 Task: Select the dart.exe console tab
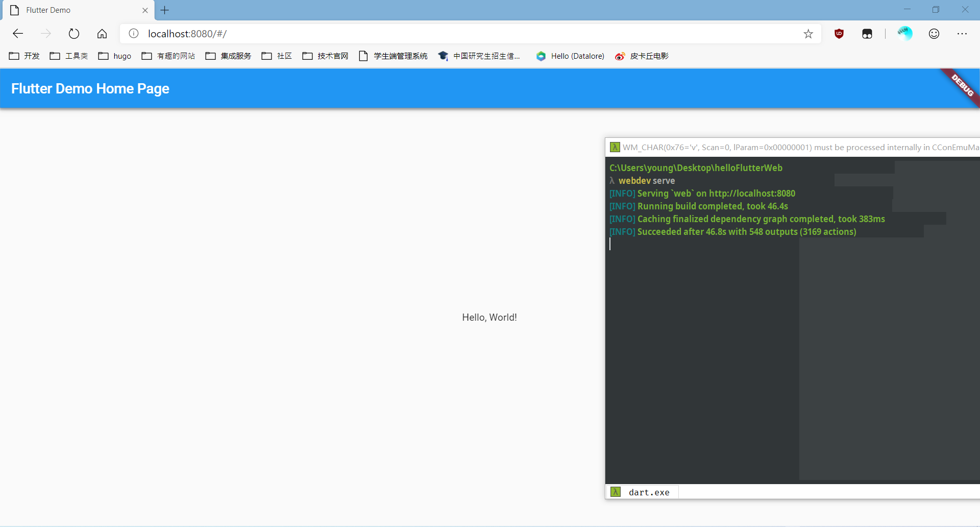coord(642,492)
